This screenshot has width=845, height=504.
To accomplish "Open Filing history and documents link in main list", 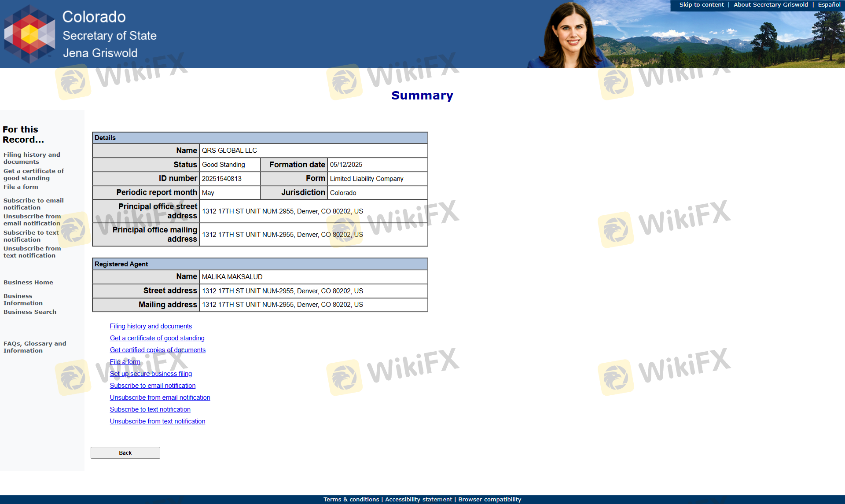I will point(151,326).
